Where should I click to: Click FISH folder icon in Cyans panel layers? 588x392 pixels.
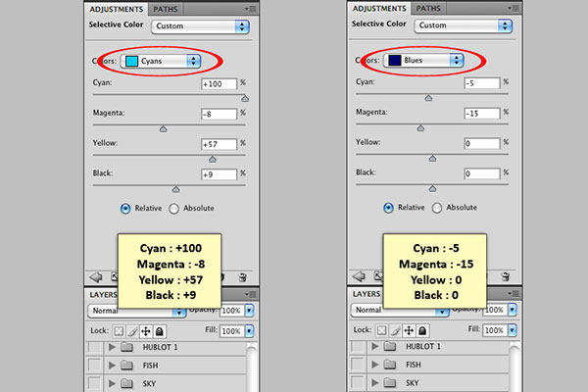click(126, 365)
